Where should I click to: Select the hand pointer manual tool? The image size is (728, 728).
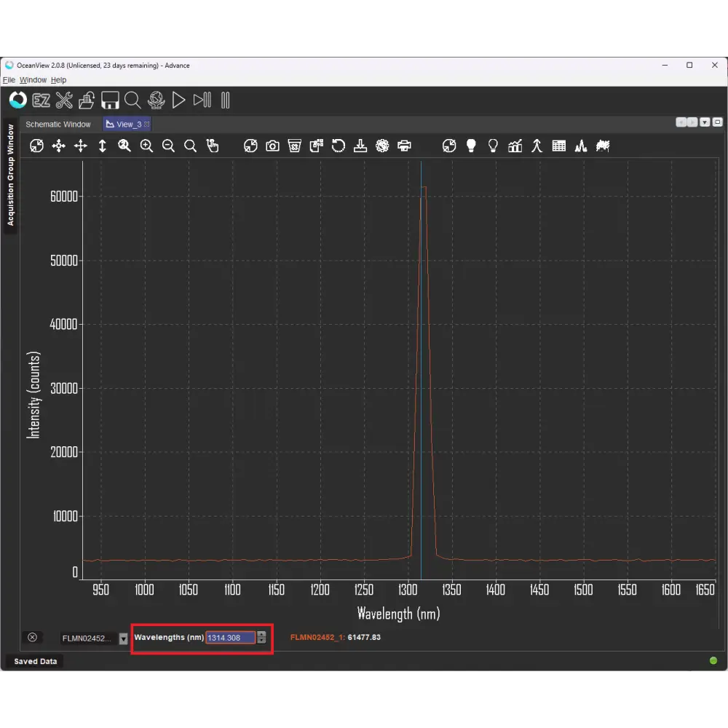tap(213, 146)
